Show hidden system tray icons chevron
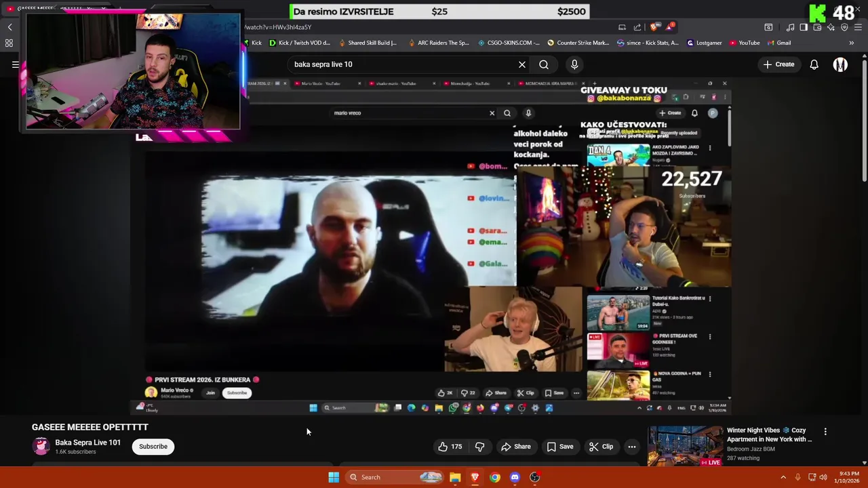The width and height of the screenshot is (868, 488). (783, 477)
